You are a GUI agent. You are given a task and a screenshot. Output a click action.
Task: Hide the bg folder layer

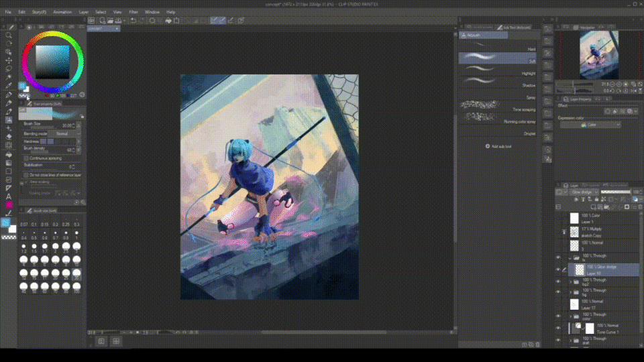coord(558,292)
